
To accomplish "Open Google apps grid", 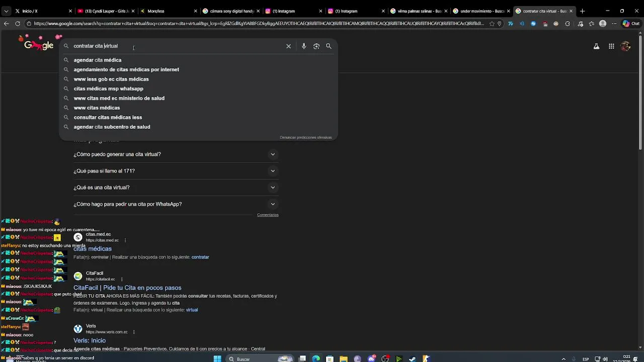I will [611, 46].
